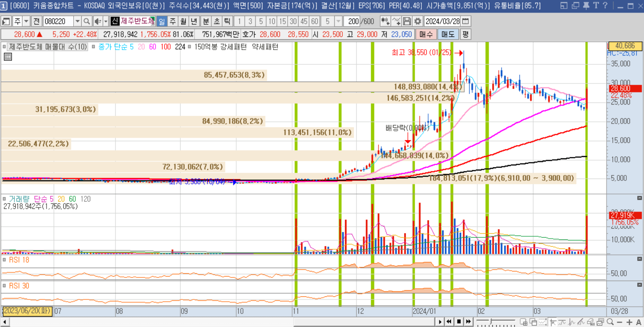Click the T font icon in title bar
The image size is (644, 327).
pyautogui.click(x=596, y=5)
